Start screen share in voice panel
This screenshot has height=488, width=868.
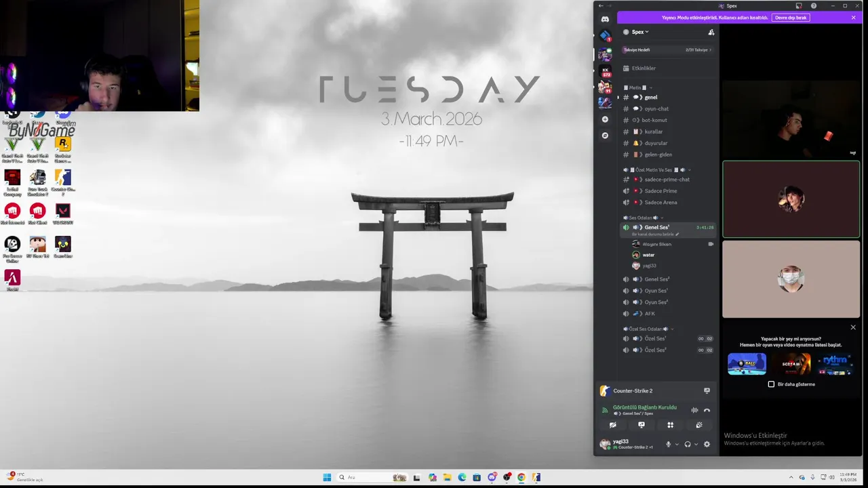click(642, 425)
